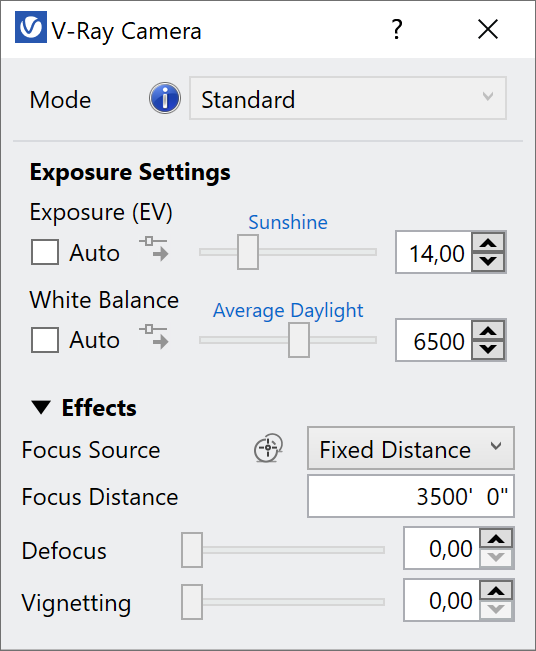The width and height of the screenshot is (536, 651).
Task: Collapse the Effects section triangle
Action: (x=41, y=407)
